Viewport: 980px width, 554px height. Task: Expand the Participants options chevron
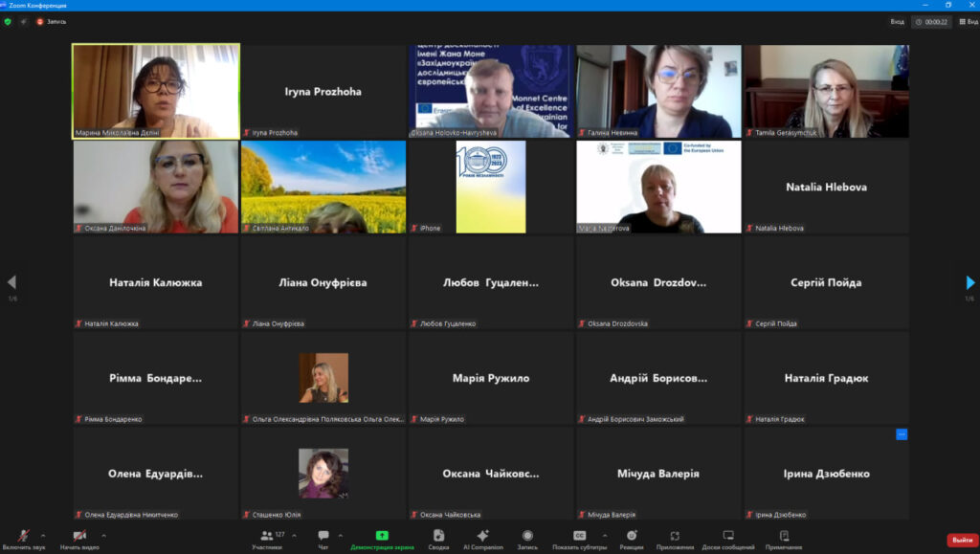click(x=294, y=535)
